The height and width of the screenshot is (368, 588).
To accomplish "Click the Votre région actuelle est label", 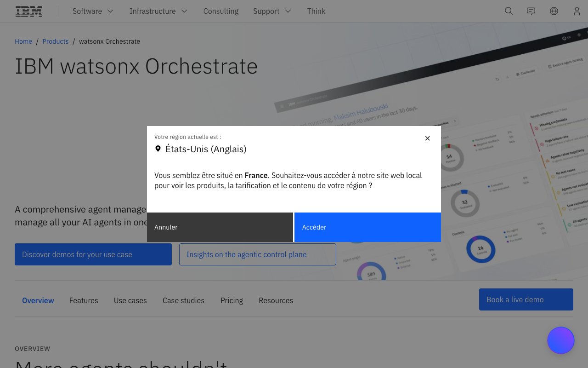I will pos(187,137).
